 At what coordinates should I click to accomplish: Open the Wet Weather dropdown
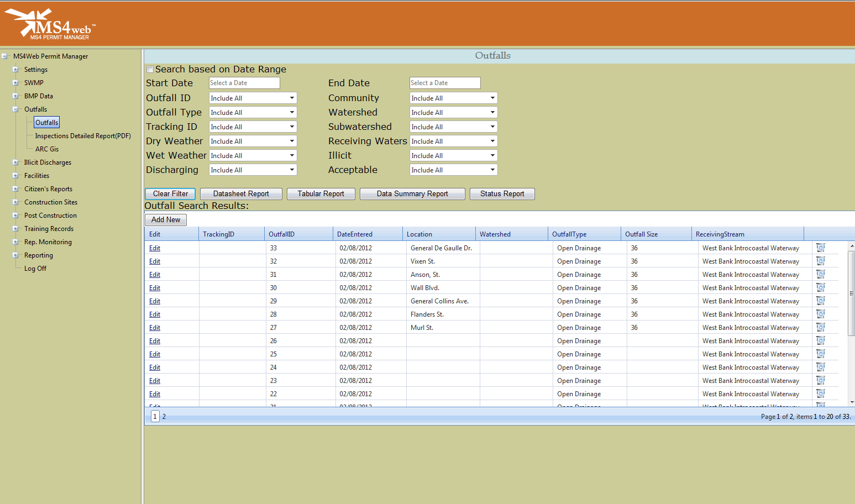click(x=253, y=155)
